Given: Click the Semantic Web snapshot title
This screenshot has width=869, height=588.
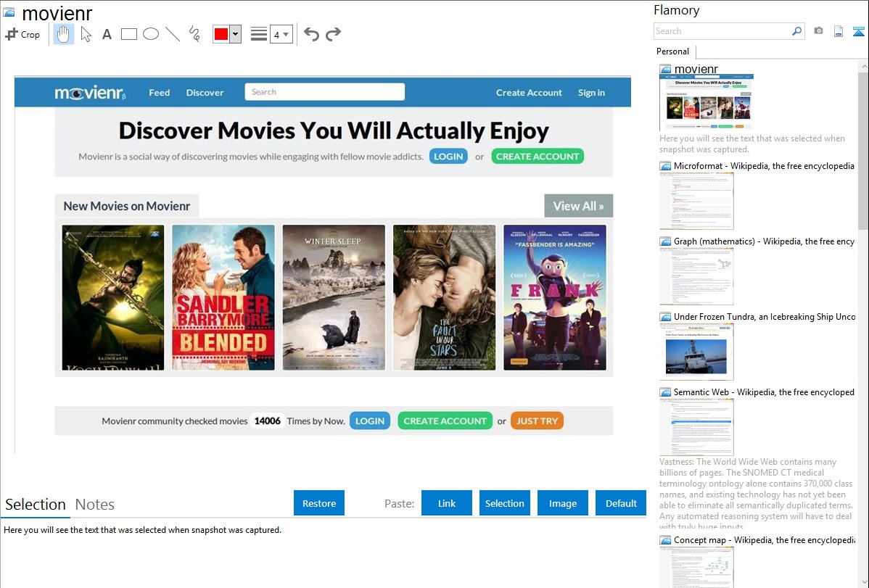Looking at the screenshot, I should coord(764,392).
